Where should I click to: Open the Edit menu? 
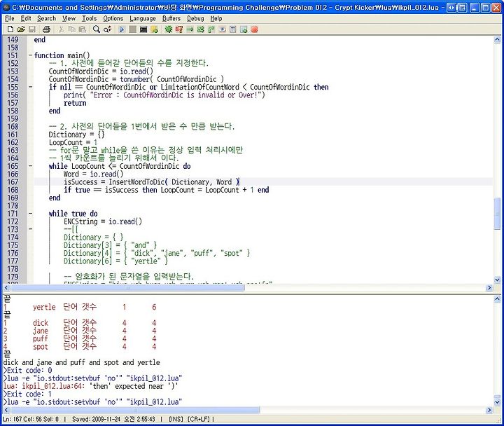(26, 19)
